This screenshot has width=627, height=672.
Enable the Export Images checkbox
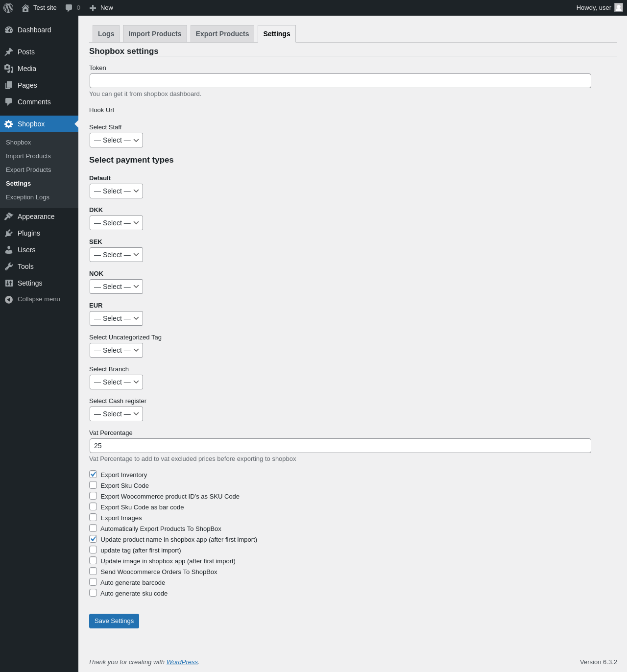click(93, 517)
